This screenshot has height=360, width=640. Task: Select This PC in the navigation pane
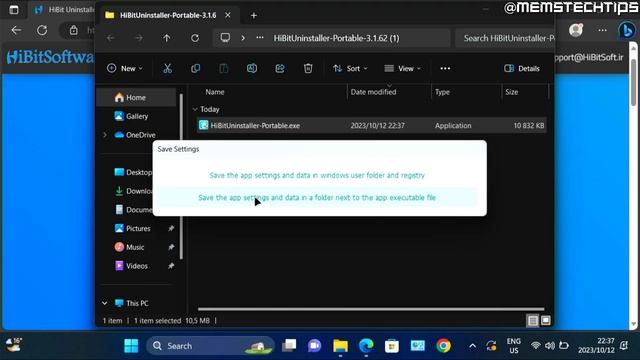coord(137,303)
